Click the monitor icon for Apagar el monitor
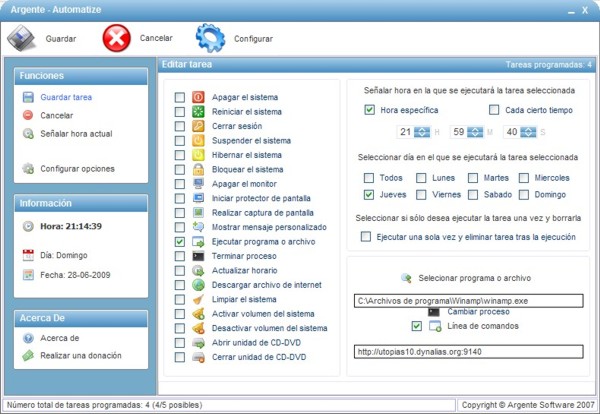This screenshot has width=600, height=414. (198, 184)
